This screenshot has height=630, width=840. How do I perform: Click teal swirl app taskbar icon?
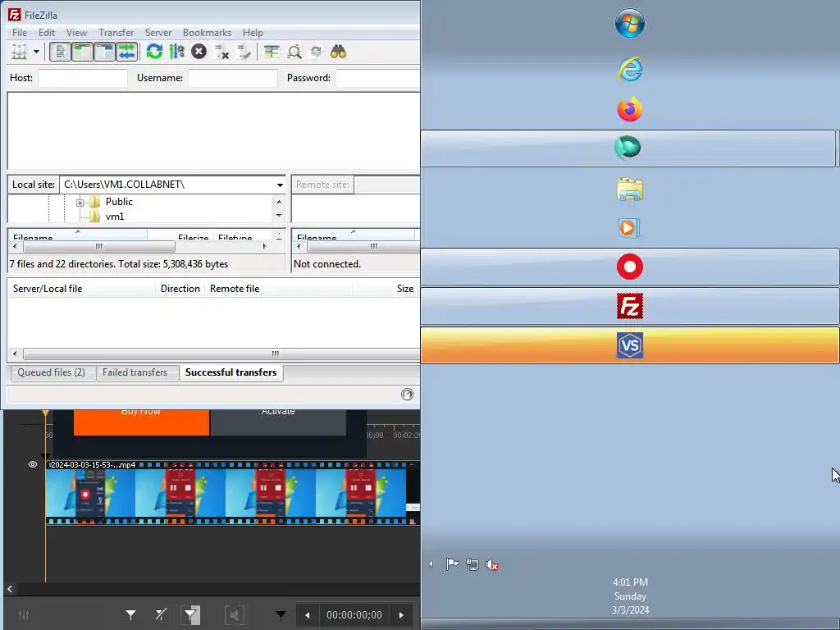point(628,148)
